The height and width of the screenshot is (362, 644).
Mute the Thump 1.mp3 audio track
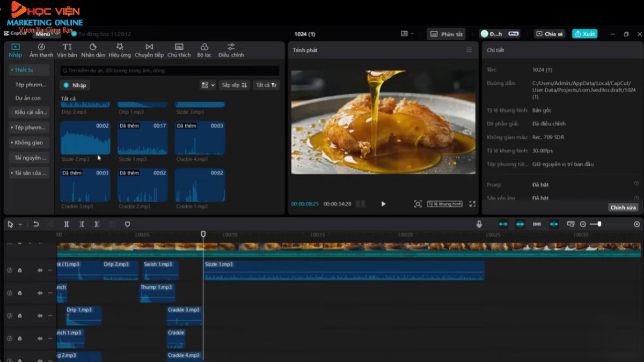[39, 293]
